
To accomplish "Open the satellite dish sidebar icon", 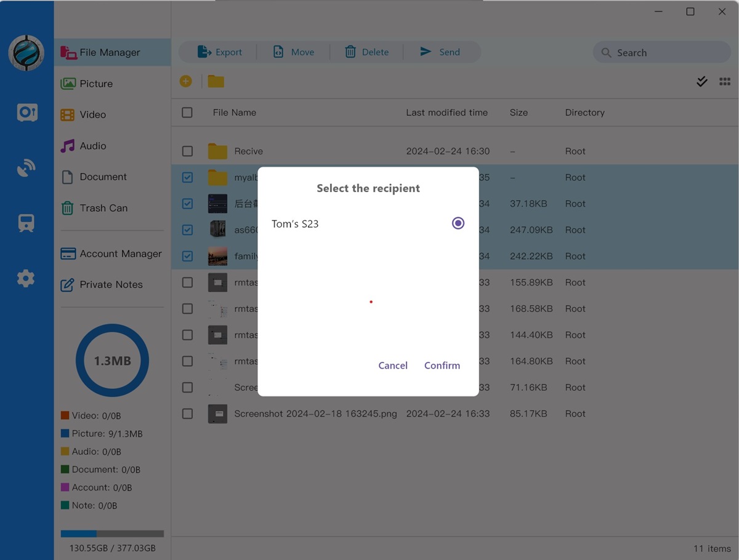I will [26, 168].
